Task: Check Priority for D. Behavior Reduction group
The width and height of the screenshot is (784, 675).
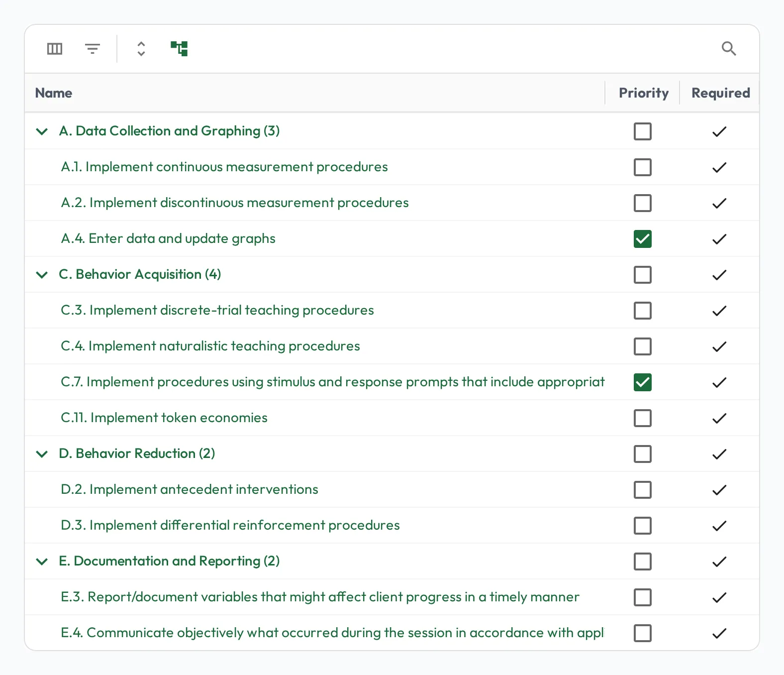Action: [643, 454]
